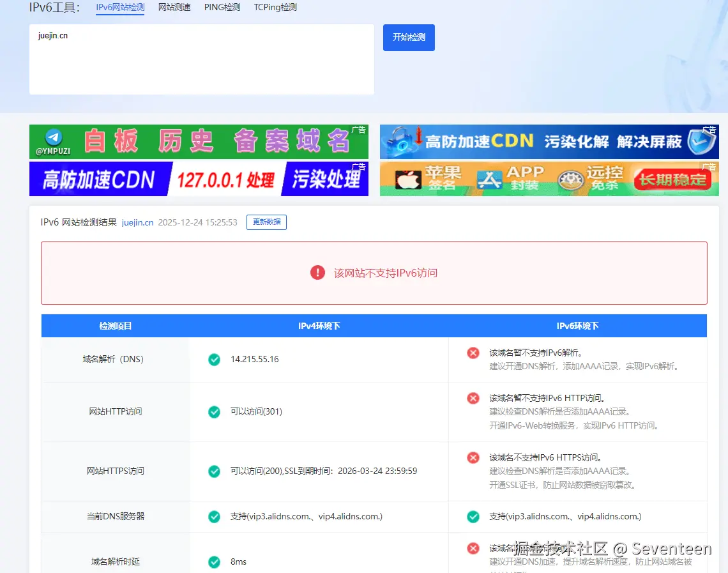Open the 高防加速CDN 污染化解 ad banner
The image size is (728, 573).
[x=549, y=142]
